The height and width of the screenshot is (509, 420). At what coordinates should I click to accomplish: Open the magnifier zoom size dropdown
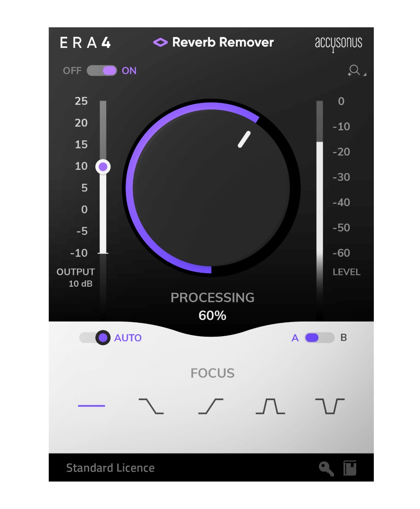point(357,71)
